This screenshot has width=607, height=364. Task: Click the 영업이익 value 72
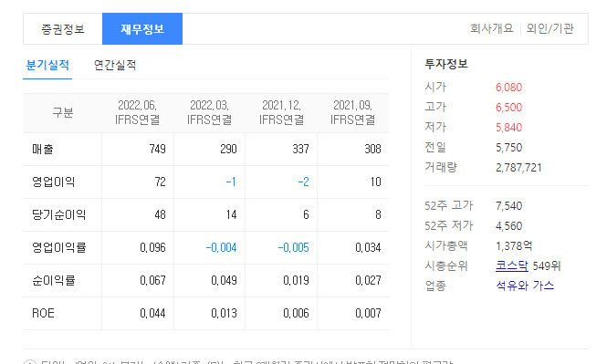pyautogui.click(x=161, y=182)
